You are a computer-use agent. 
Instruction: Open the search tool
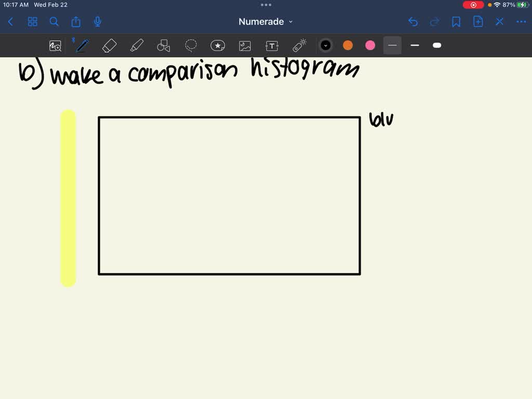(x=54, y=22)
